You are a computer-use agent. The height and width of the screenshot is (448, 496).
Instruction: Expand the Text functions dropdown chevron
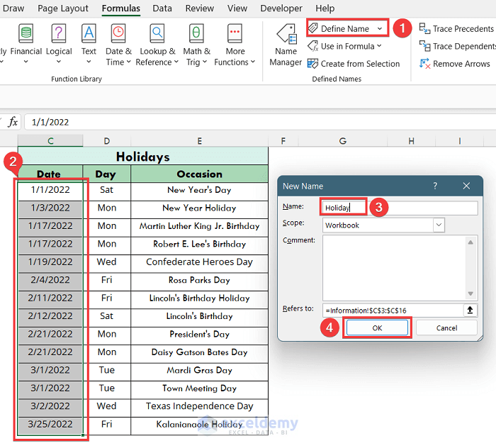tap(89, 62)
